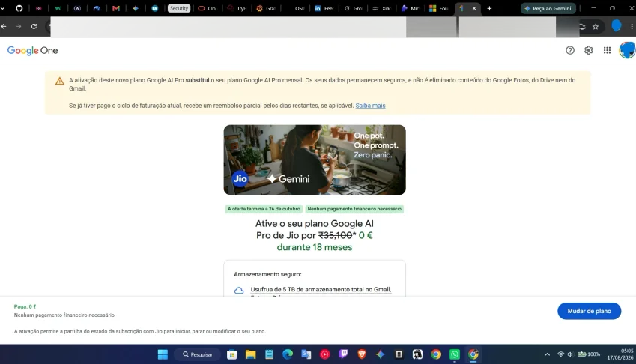Open the Chrome three-dot menu

(x=632, y=27)
